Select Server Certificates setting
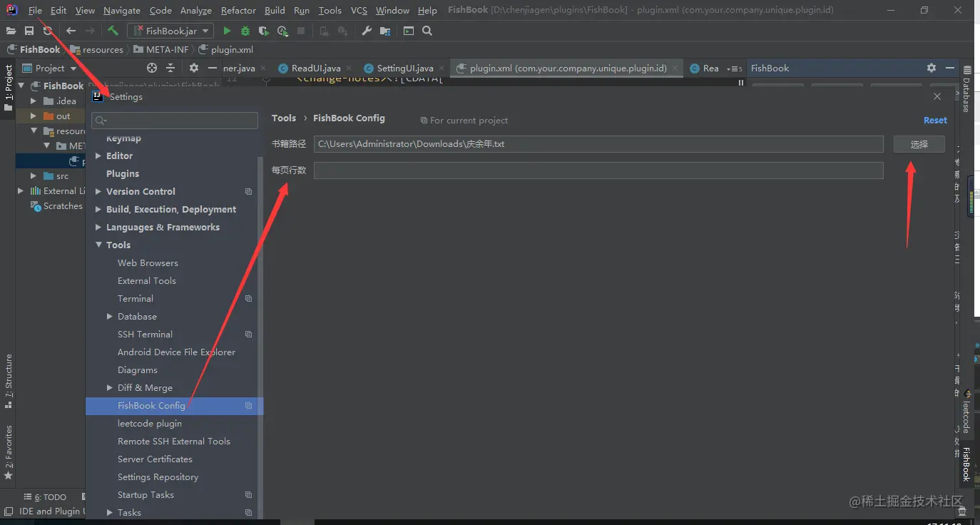 click(155, 459)
